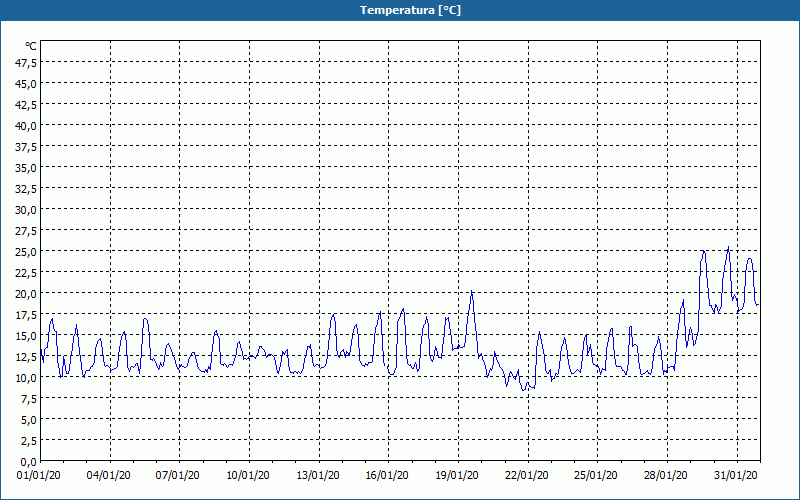Select the 13/01/20 date label
This screenshot has height=500, width=800.
tap(318, 476)
